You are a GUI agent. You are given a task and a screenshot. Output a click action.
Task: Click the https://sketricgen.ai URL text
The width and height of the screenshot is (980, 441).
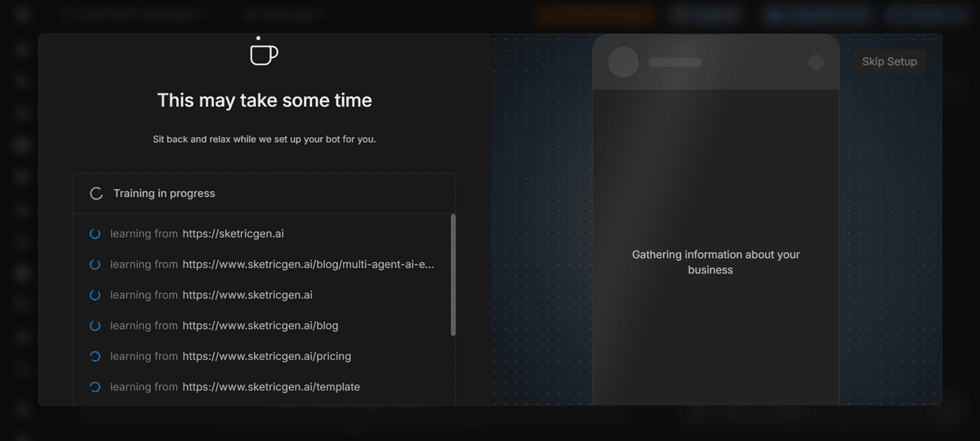coord(233,234)
